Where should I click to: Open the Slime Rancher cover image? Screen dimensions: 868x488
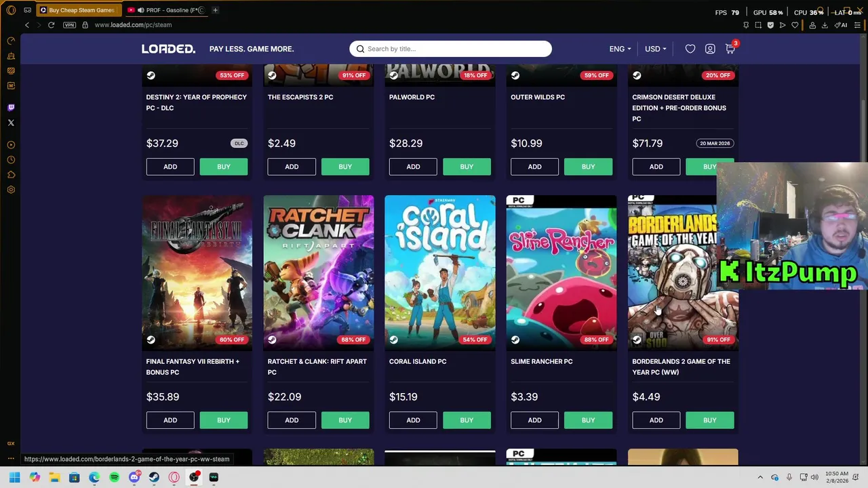click(561, 272)
